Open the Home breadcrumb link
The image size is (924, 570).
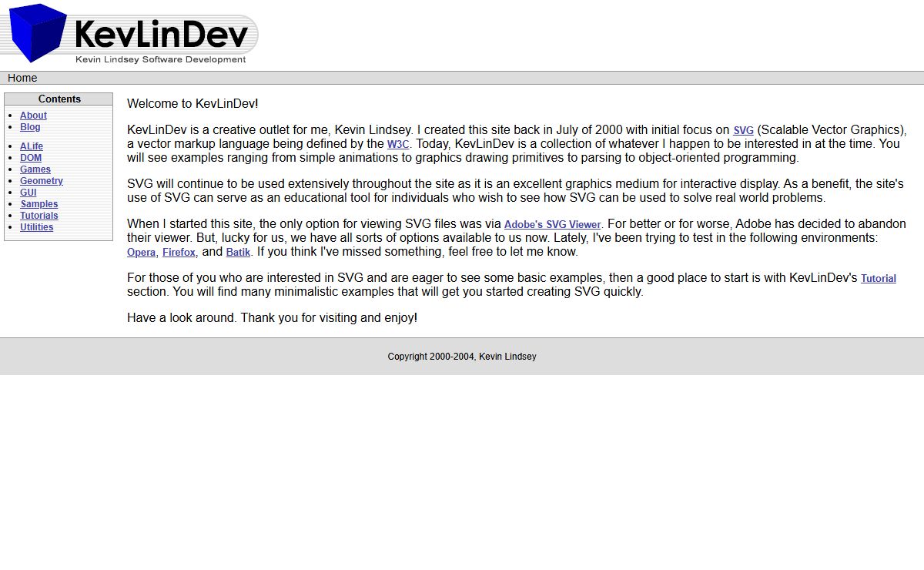click(x=22, y=78)
